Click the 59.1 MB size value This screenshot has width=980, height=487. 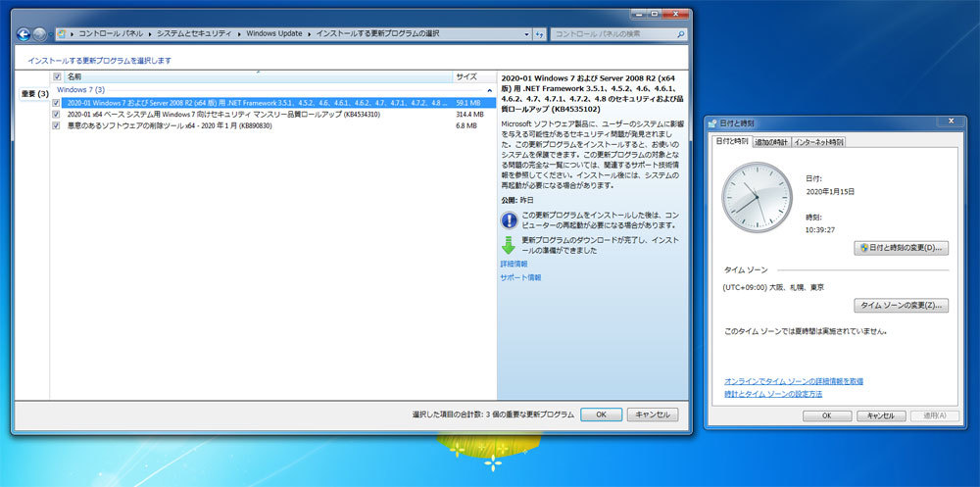click(x=467, y=103)
